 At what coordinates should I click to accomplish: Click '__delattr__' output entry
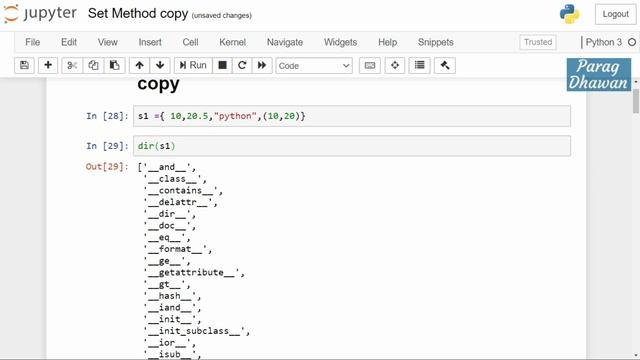(178, 202)
